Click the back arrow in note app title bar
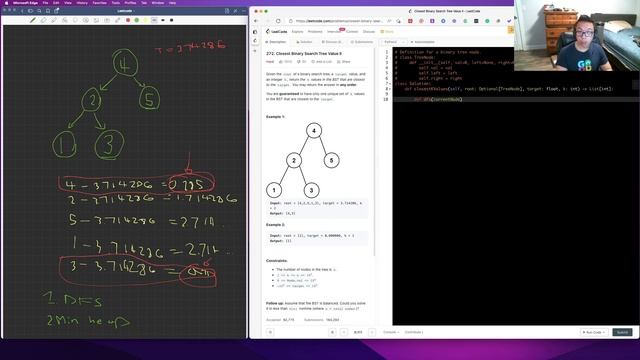This screenshot has width=640, height=360. tap(22, 11)
